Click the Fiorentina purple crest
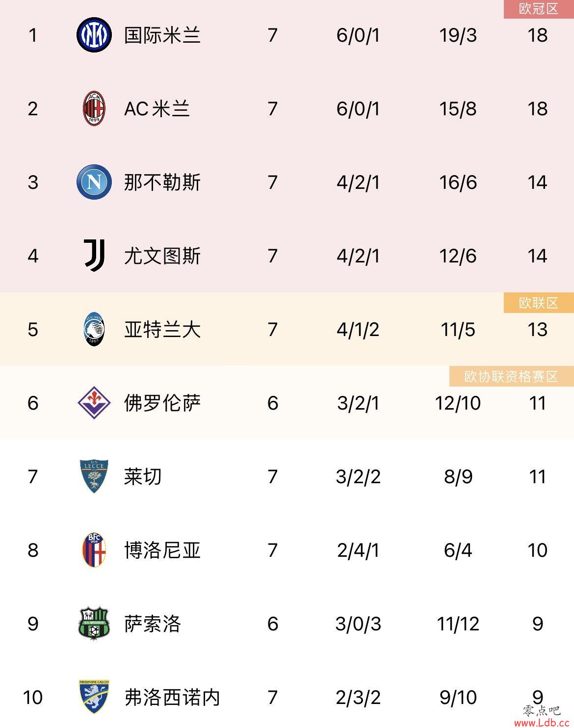The height and width of the screenshot is (728, 574). pos(94,403)
